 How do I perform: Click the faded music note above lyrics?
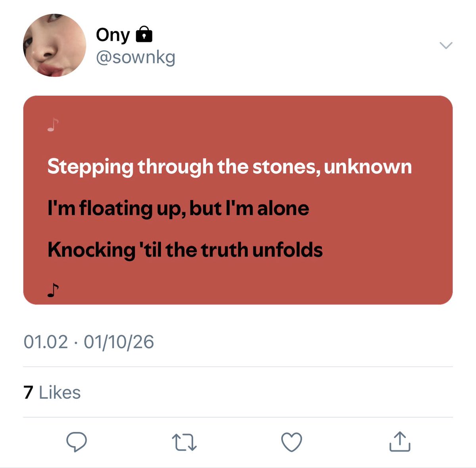[x=53, y=124]
